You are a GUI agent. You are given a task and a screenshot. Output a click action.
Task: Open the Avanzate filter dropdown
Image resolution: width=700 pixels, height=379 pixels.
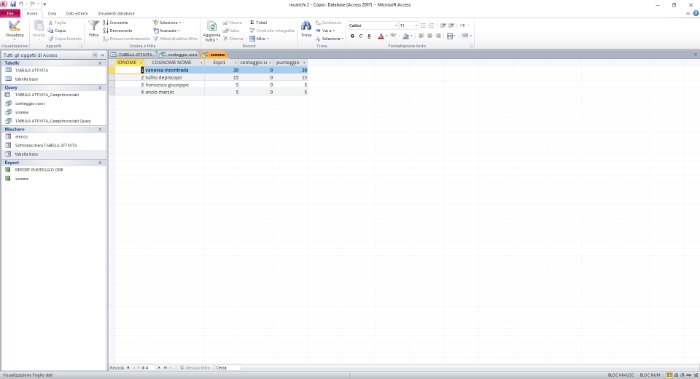[x=167, y=30]
